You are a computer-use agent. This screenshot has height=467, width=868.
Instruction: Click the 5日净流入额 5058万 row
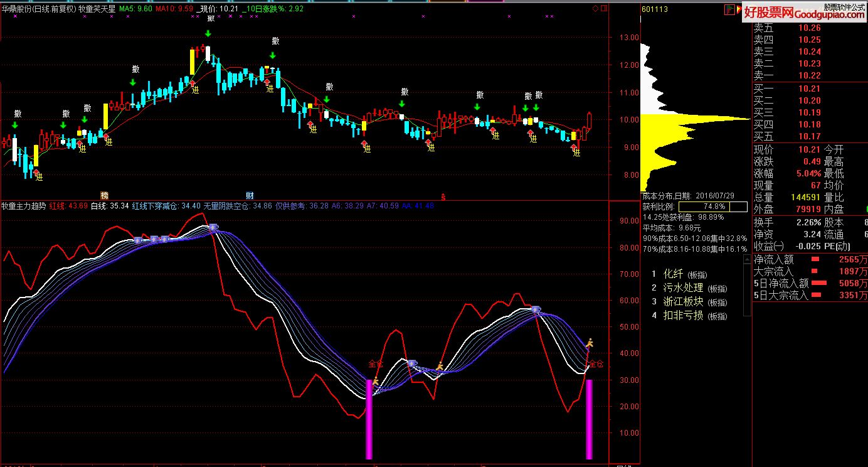[x=810, y=283]
